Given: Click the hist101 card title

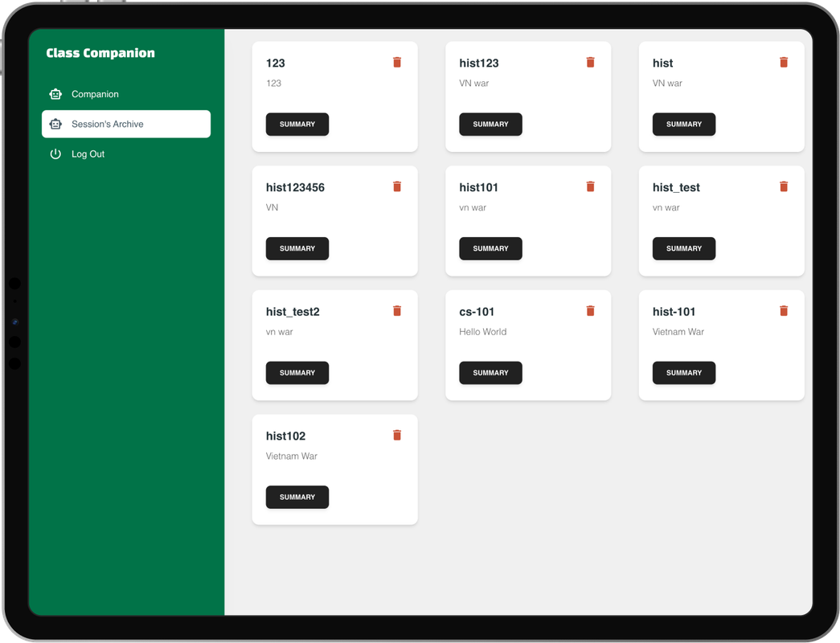Looking at the screenshot, I should (x=478, y=187).
